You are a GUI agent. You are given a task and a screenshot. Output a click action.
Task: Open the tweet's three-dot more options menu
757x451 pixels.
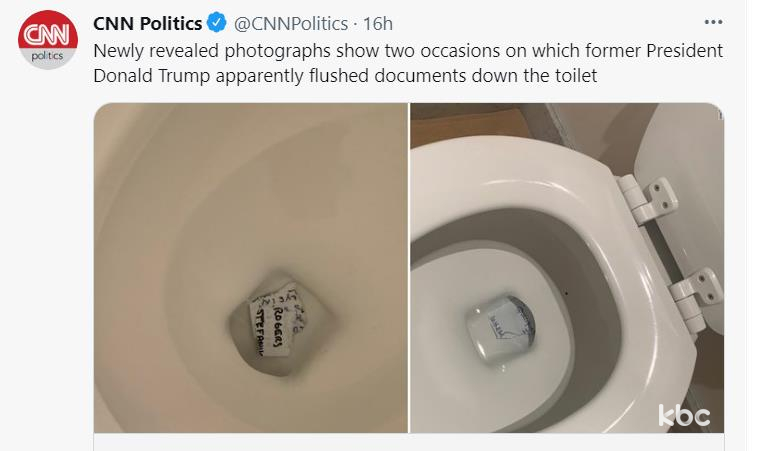pyautogui.click(x=713, y=22)
